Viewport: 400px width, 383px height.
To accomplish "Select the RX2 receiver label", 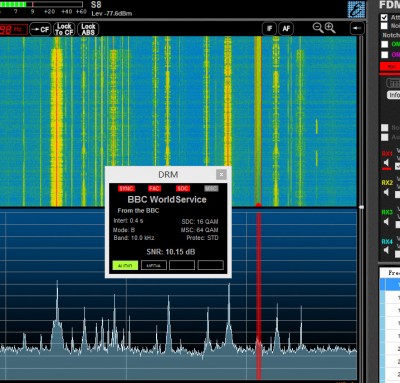I will pos(387,183).
